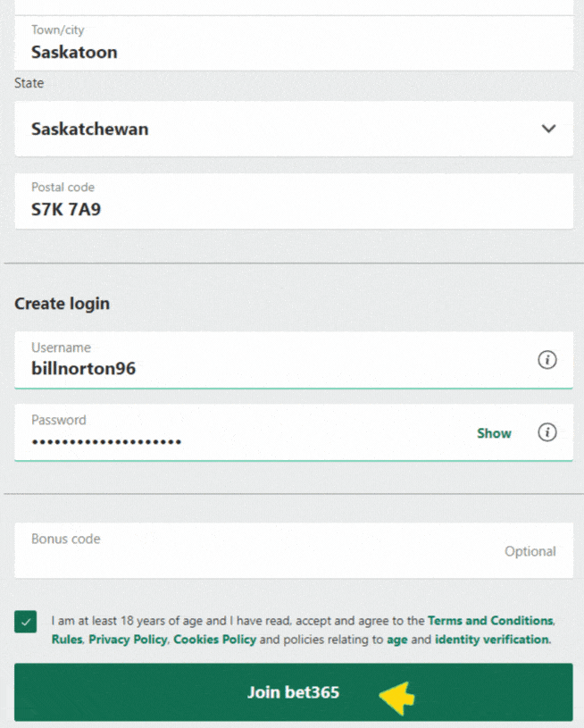584x728 pixels.
Task: Click the username info icon
Action: [x=547, y=360]
